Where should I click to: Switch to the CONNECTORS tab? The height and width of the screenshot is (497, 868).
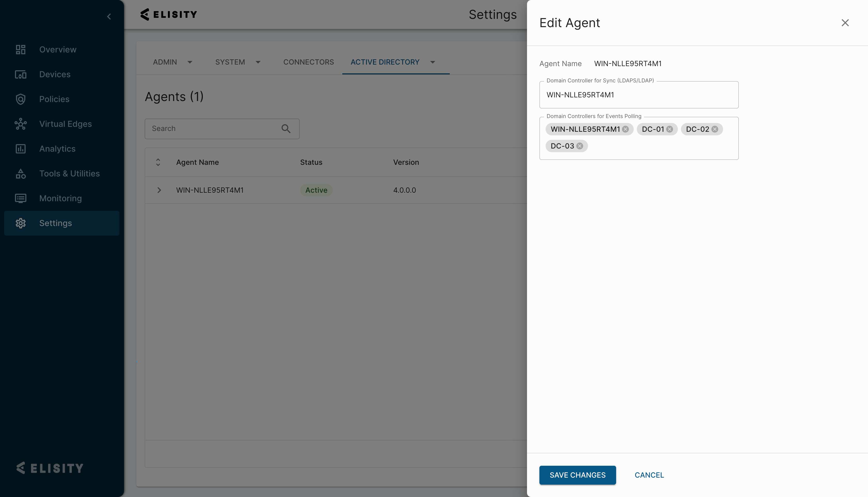pos(308,62)
